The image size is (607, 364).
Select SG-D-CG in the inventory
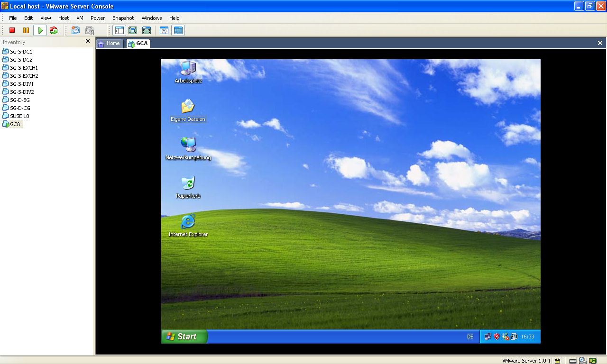[16, 108]
